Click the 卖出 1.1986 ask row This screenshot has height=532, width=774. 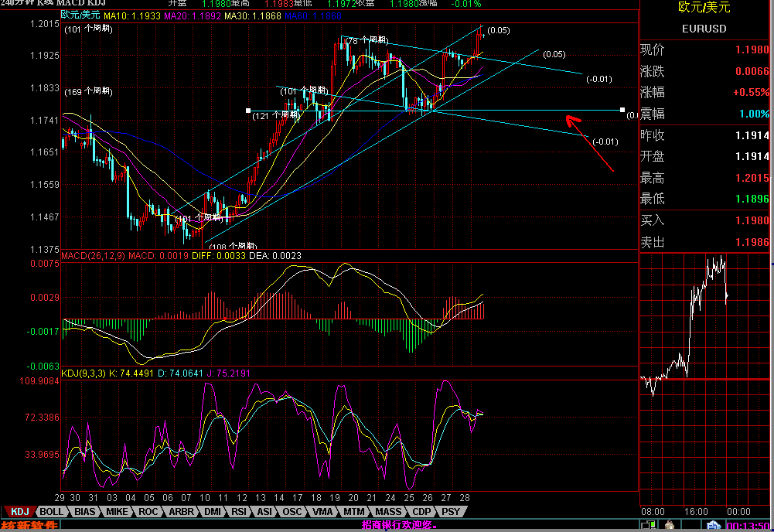[704, 242]
